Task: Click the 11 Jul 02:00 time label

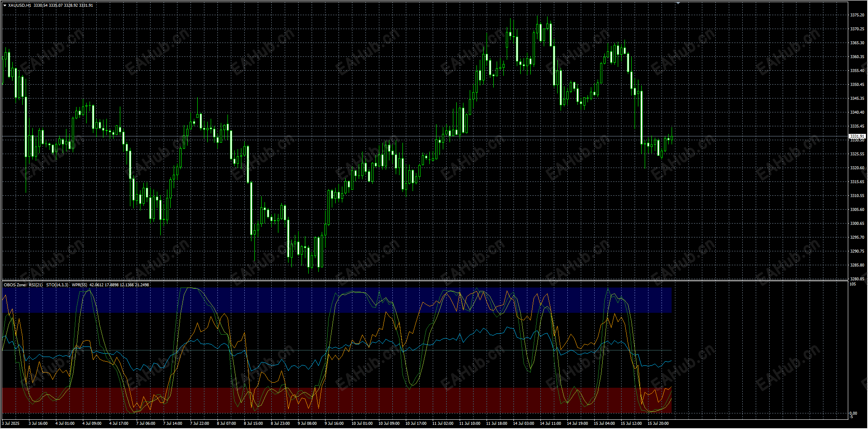Action: 443,424
